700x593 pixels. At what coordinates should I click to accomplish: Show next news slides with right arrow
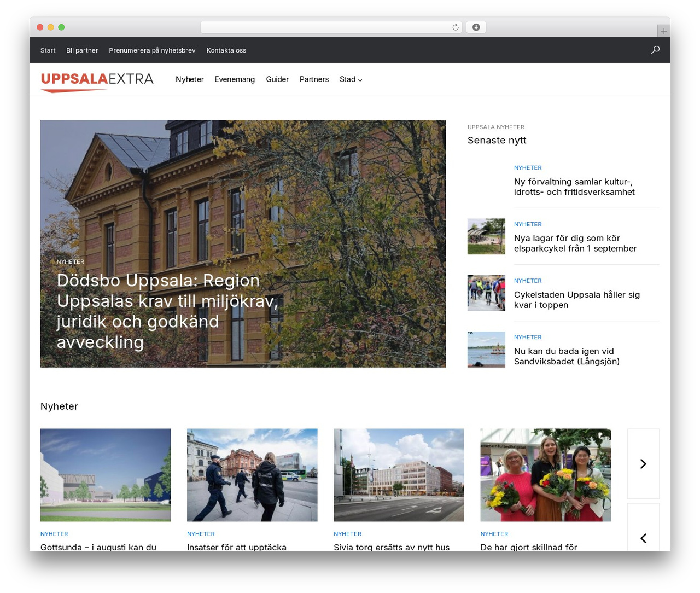[x=643, y=464]
